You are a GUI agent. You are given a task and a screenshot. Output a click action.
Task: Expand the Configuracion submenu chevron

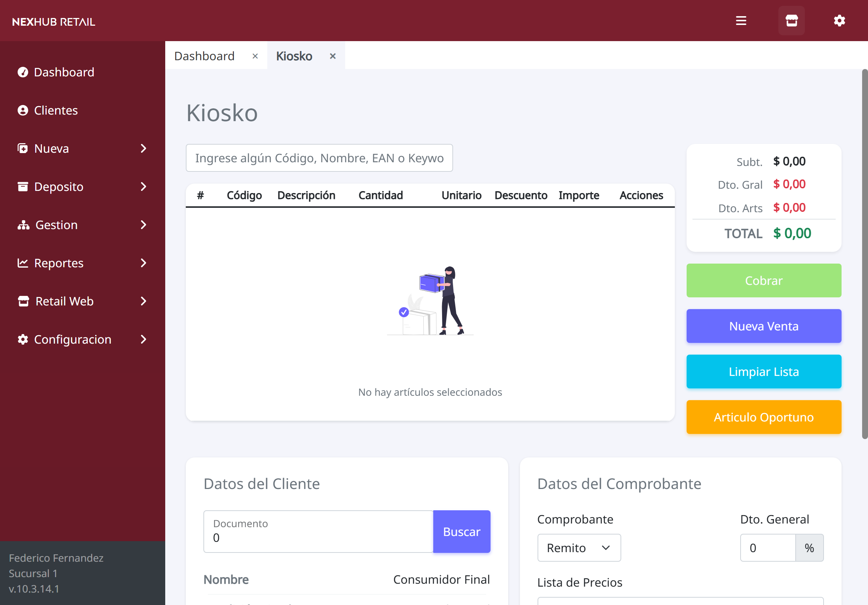click(143, 339)
